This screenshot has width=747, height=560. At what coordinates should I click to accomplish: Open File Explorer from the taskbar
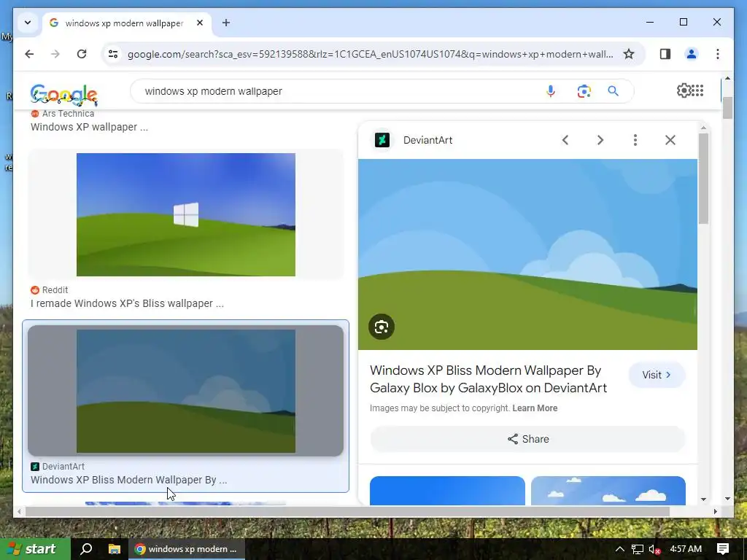[x=115, y=548]
